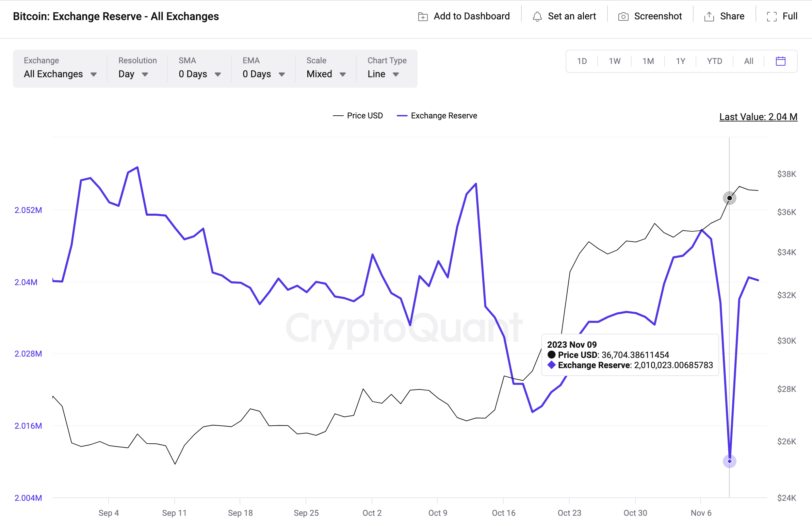Click the tooltip Price USD value 36,704.38611454
Image resolution: width=812 pixels, height=526 pixels.
tap(635, 355)
